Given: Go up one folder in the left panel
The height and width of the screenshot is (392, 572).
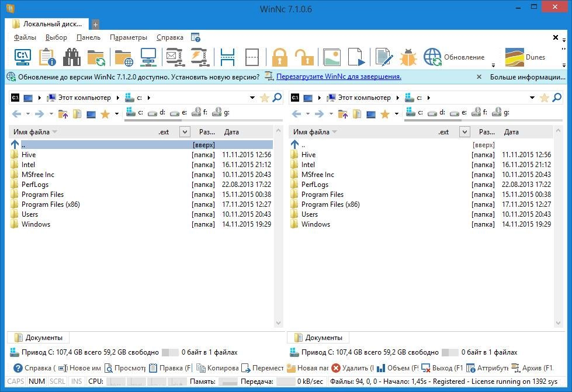Looking at the screenshot, I should 63,114.
